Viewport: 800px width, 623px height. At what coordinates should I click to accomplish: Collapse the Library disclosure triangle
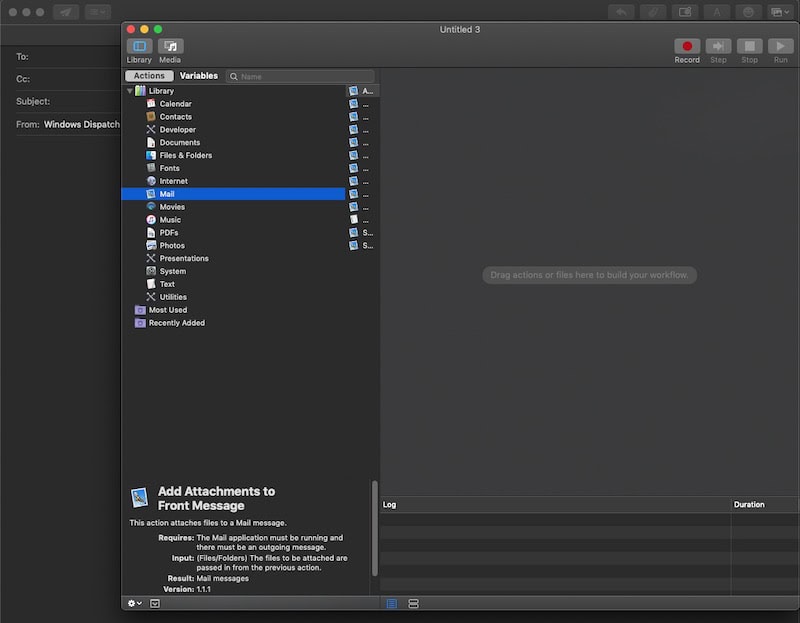tap(130, 91)
